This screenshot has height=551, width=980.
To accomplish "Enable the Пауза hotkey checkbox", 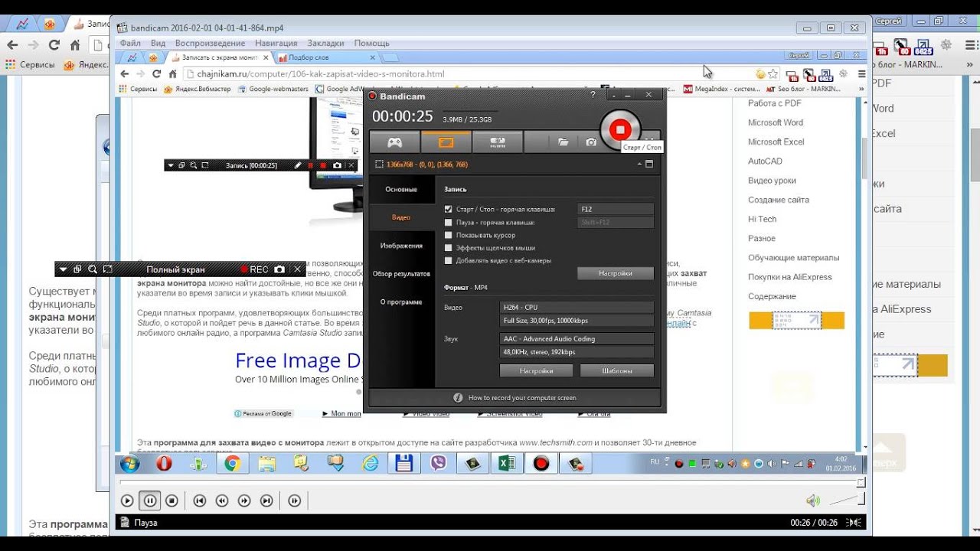I will [x=449, y=222].
